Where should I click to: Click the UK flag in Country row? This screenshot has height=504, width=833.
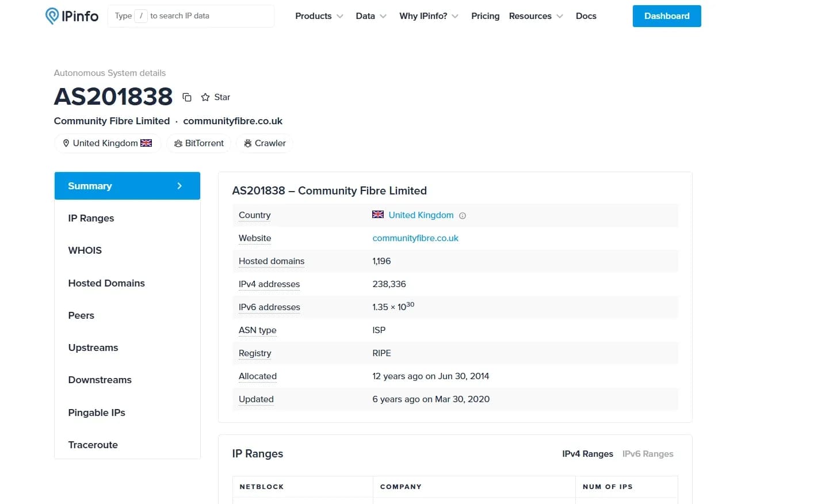tap(378, 215)
